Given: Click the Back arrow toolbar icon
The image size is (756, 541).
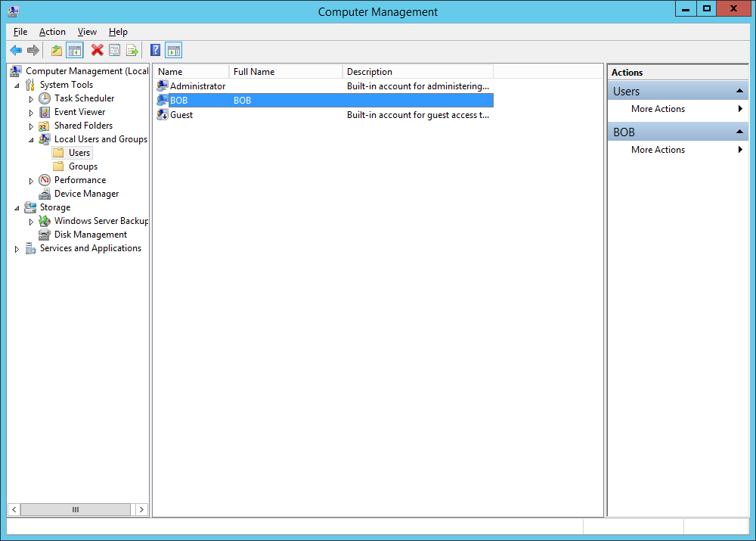Looking at the screenshot, I should click(x=16, y=51).
